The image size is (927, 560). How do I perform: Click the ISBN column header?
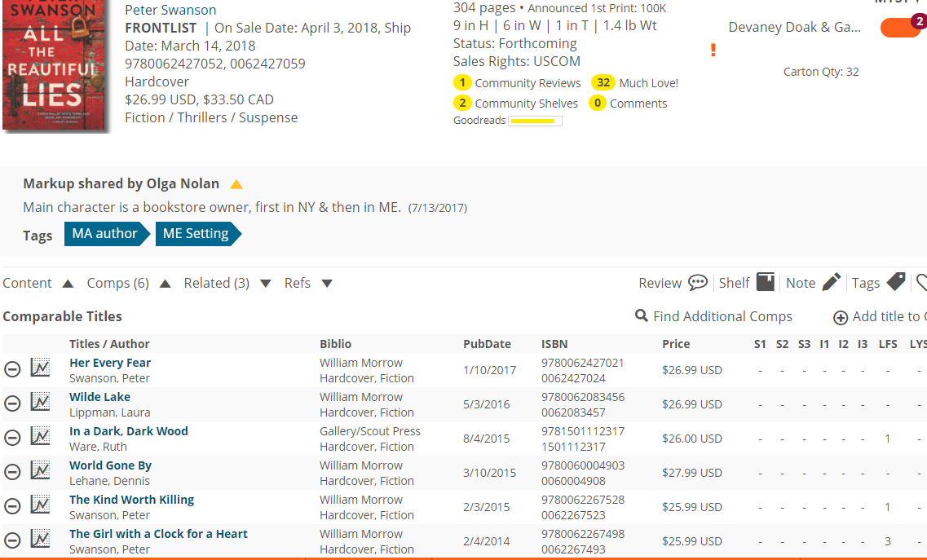(554, 343)
